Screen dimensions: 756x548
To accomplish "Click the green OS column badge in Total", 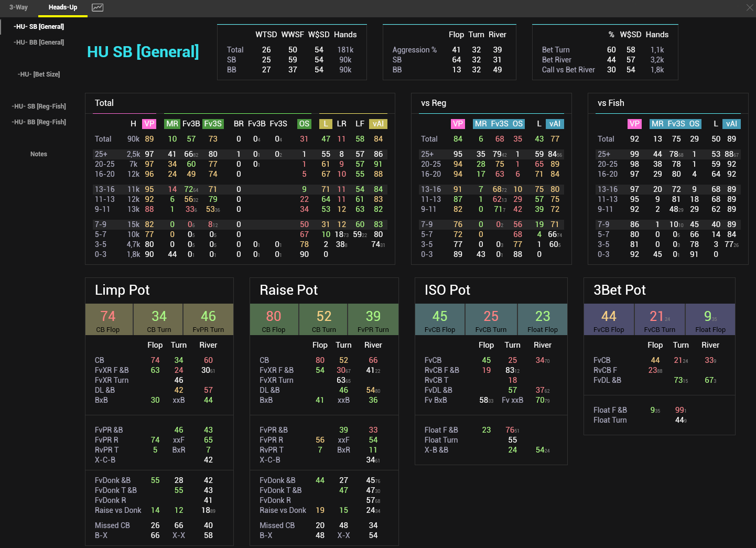I will pyautogui.click(x=304, y=124).
